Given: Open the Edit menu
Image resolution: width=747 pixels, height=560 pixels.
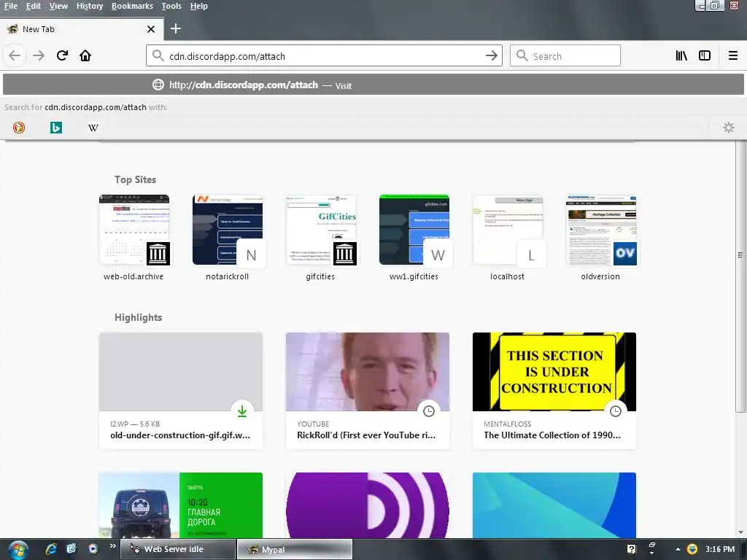Looking at the screenshot, I should click(x=34, y=6).
